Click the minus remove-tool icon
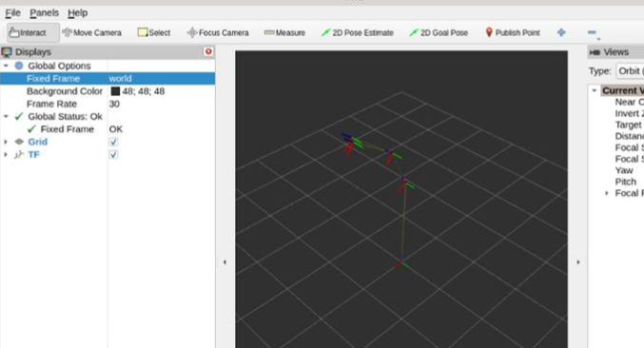 [x=592, y=32]
